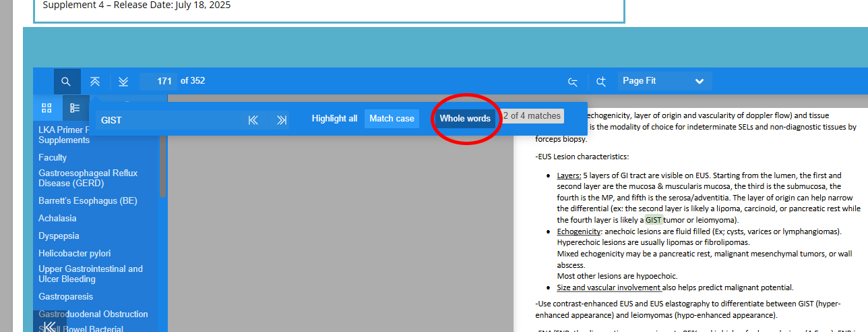Open the Gastroparesis section link
This screenshot has width=868, height=332.
click(x=65, y=297)
